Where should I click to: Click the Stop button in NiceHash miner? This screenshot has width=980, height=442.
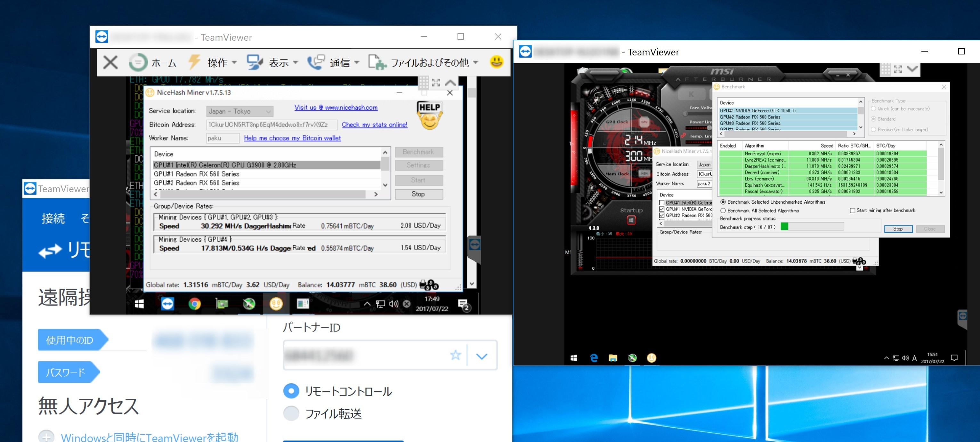click(x=418, y=192)
